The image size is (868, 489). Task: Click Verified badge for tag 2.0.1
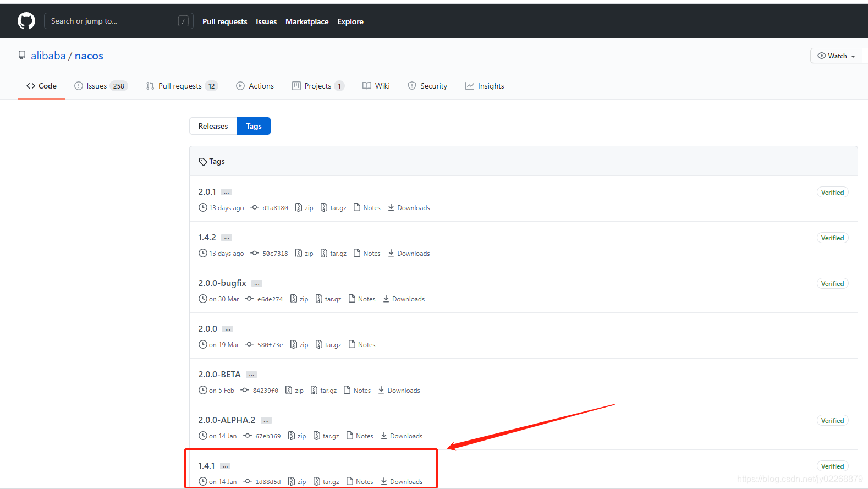(832, 192)
